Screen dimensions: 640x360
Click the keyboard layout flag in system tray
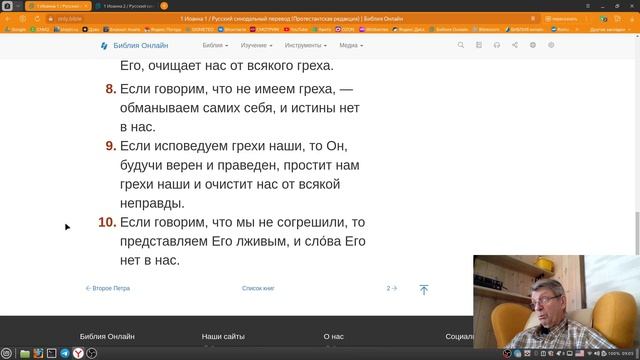pos(580,353)
